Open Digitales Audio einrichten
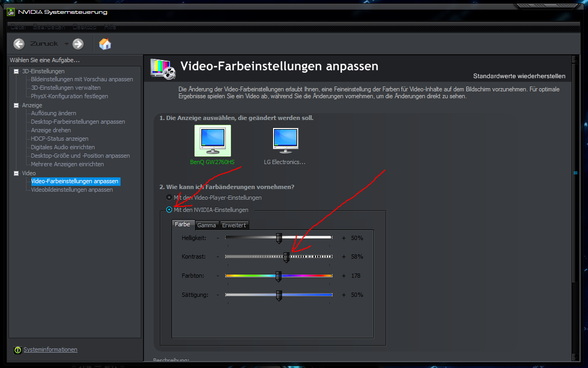The height and width of the screenshot is (368, 588). pyautogui.click(x=63, y=147)
